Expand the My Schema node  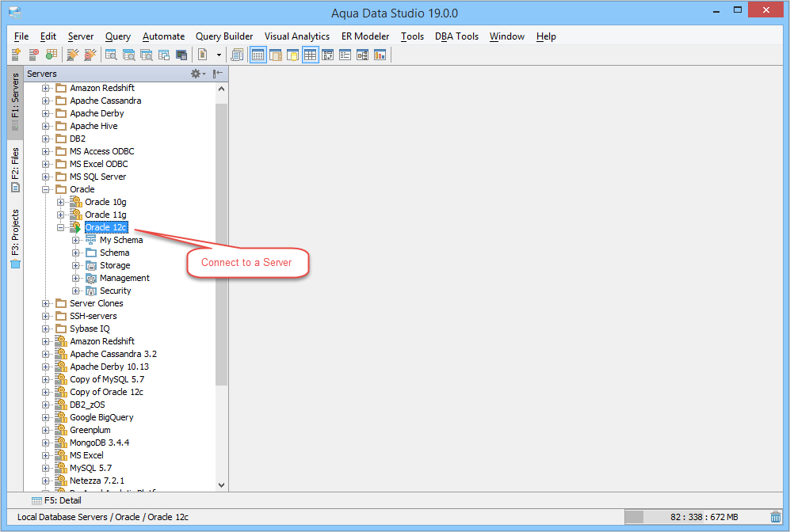tap(75, 240)
